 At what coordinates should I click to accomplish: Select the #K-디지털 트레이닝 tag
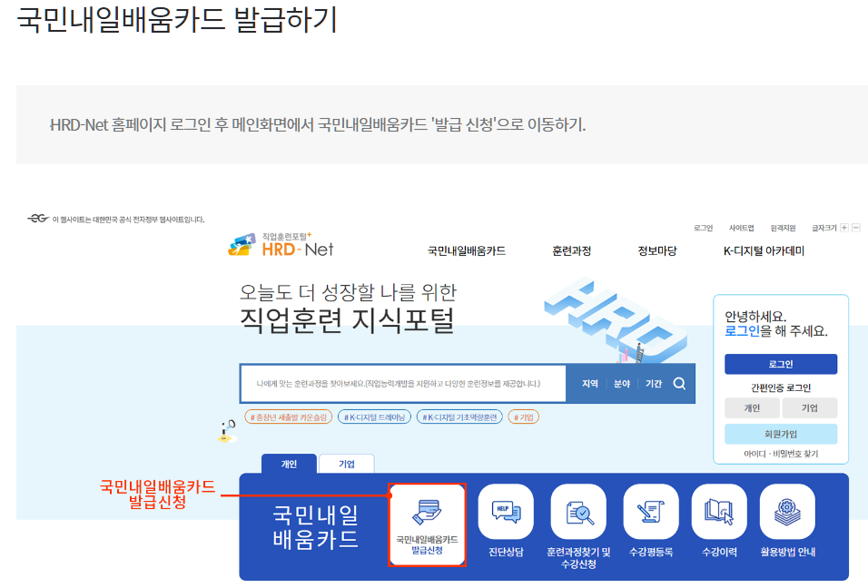[x=374, y=417]
